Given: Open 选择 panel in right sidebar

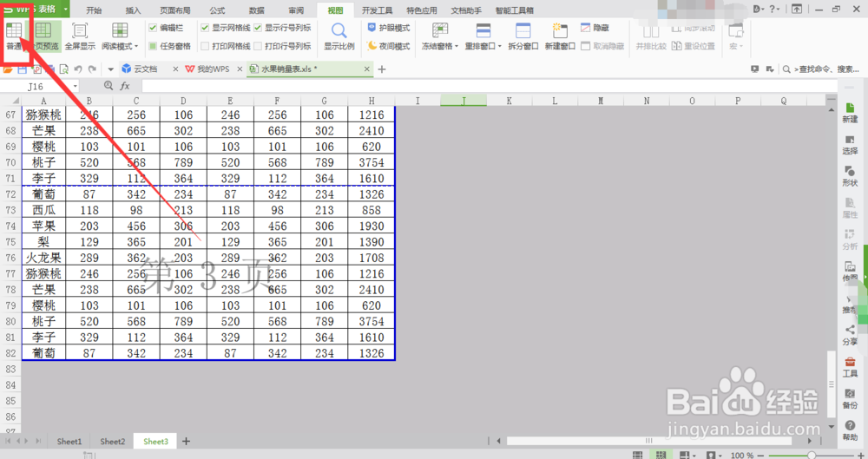Looking at the screenshot, I should click(850, 145).
